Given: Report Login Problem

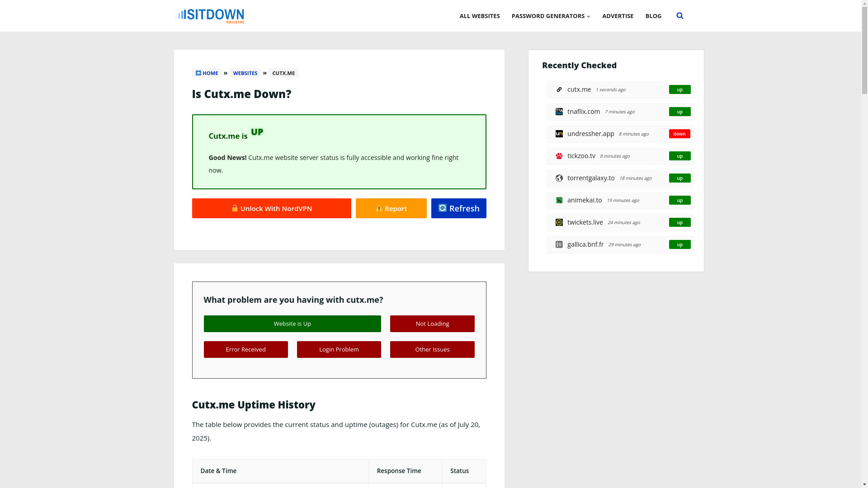Looking at the screenshot, I should click(x=339, y=349).
